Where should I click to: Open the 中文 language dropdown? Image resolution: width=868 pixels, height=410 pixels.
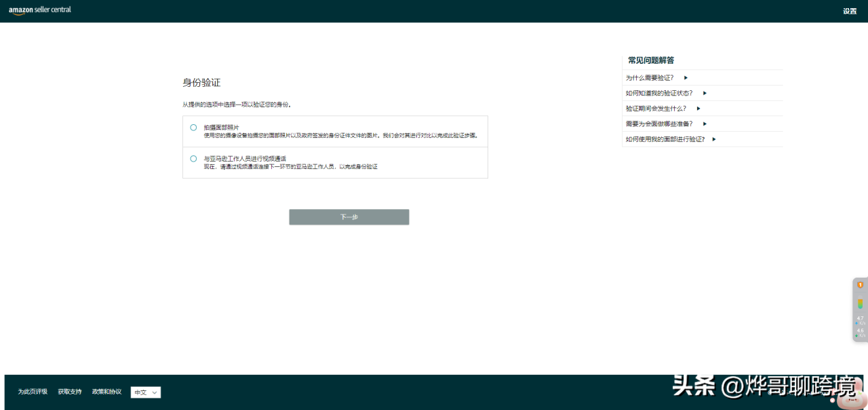click(x=146, y=392)
